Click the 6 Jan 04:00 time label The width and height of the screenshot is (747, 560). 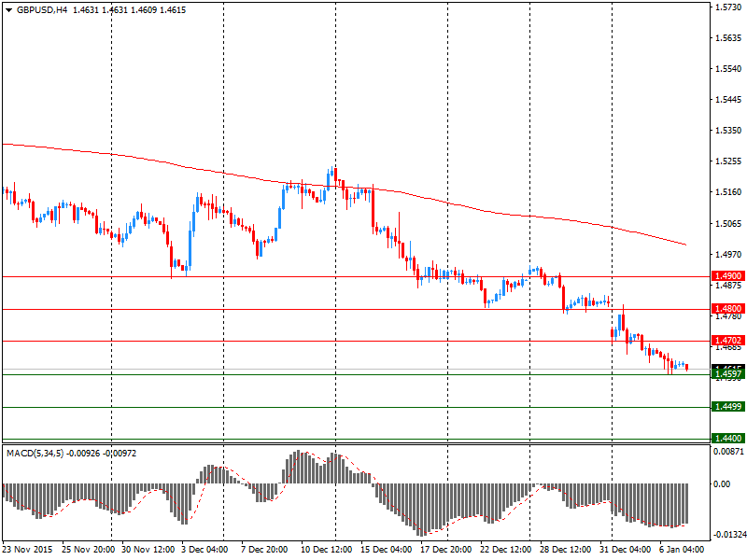coord(682,550)
